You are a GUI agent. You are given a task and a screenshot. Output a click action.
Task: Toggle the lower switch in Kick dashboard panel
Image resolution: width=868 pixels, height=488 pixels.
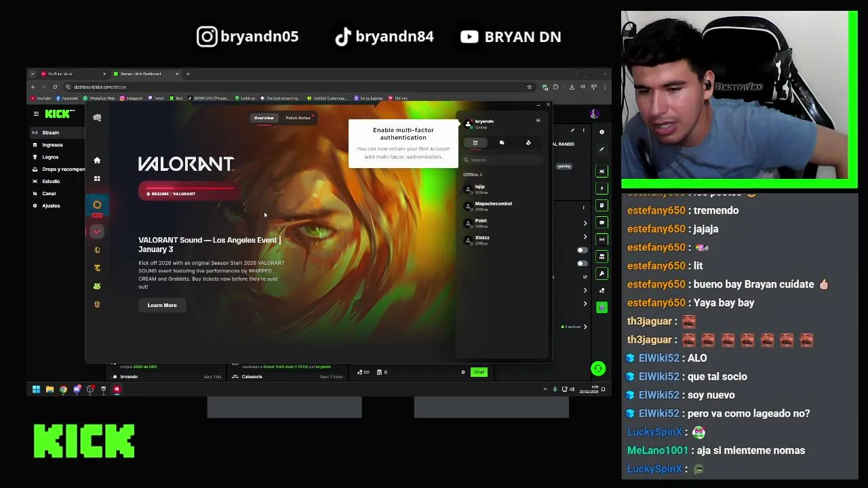[x=582, y=263]
